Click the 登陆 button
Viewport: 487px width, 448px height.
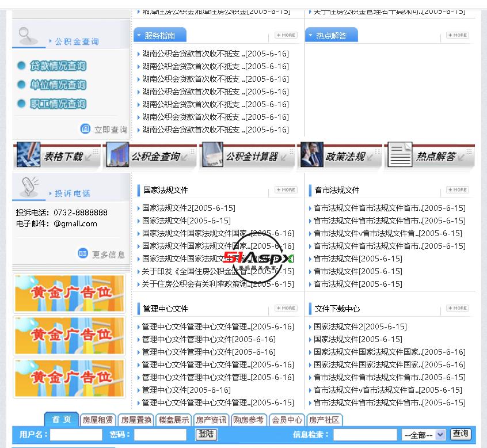click(x=206, y=434)
